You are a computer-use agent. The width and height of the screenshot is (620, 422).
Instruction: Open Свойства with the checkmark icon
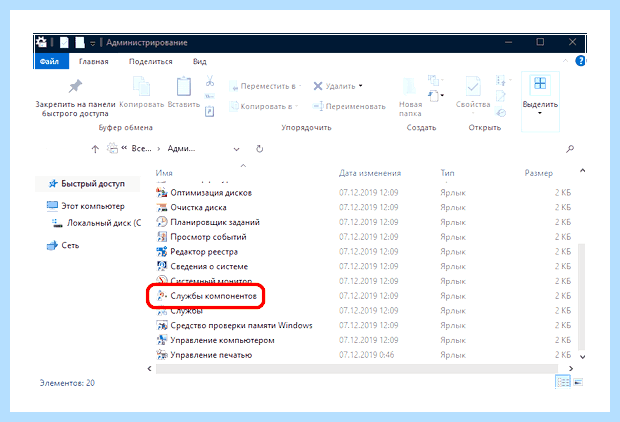(473, 86)
